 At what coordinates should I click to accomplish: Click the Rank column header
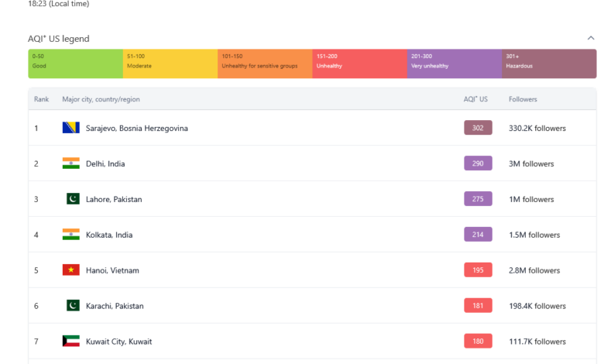coord(41,99)
